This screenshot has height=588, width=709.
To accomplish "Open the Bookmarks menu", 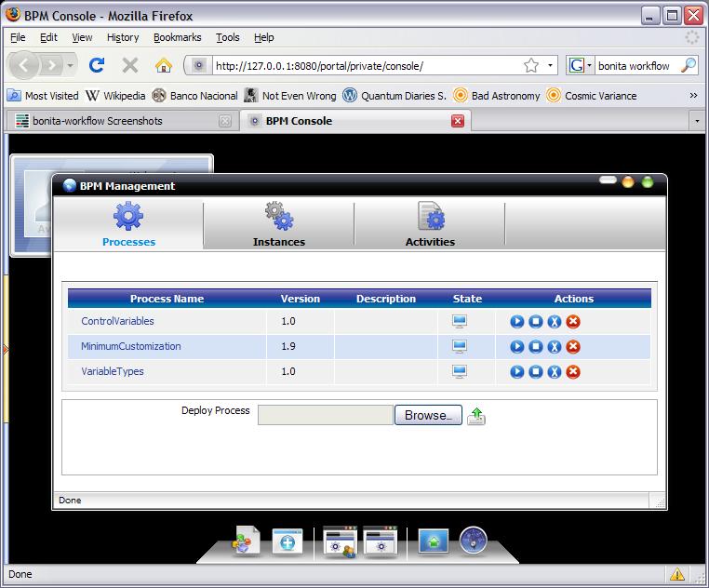I will (x=177, y=37).
